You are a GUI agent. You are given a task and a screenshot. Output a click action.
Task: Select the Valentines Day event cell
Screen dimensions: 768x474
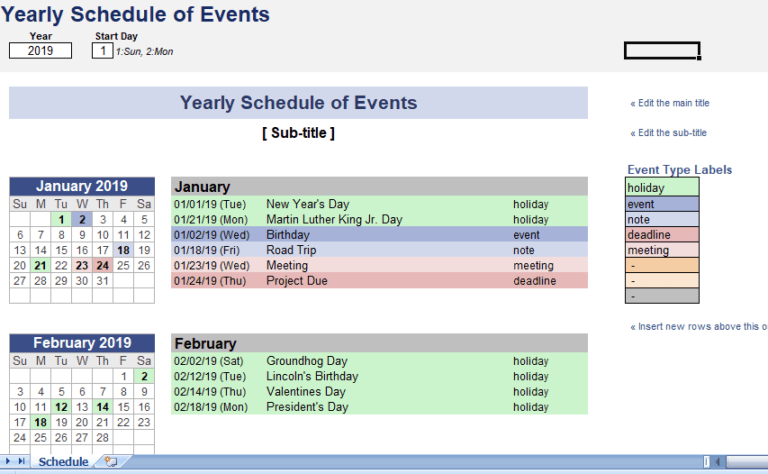point(306,392)
